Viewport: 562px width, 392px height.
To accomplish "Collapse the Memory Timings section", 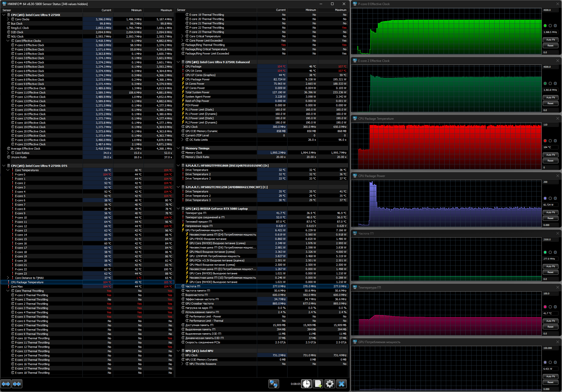I will [x=178, y=148].
